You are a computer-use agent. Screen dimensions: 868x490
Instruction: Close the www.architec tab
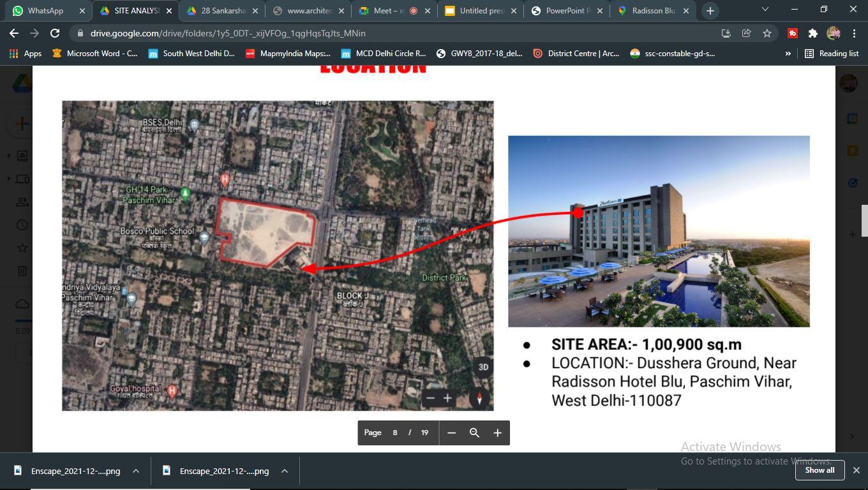point(341,11)
